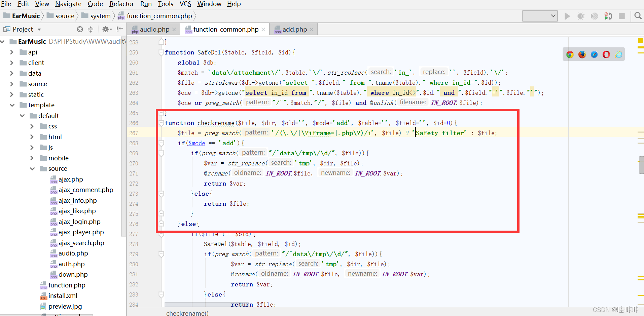Close the audio.php tab
Image resolution: width=644 pixels, height=316 pixels.
174,30
